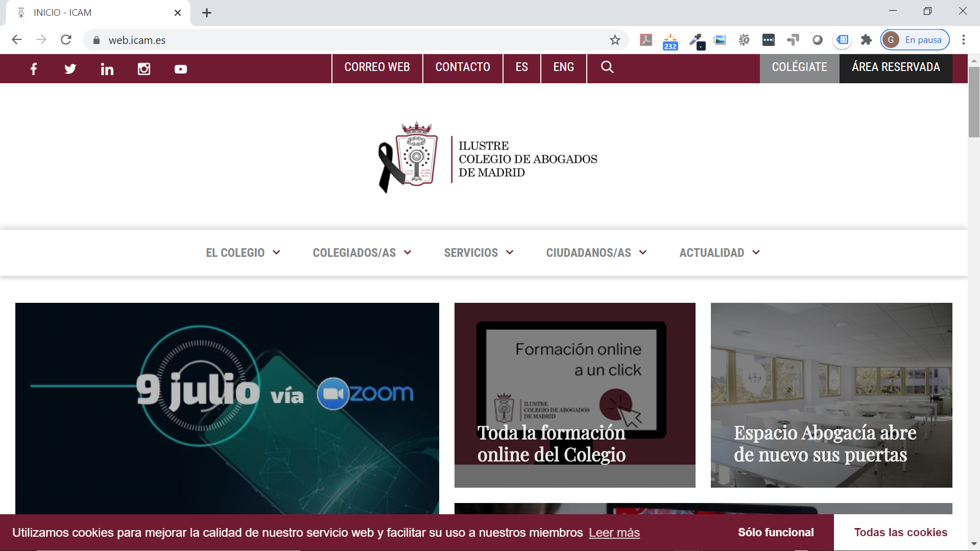Enter the ÁREA RESERVADA
This screenshot has height=551, width=980.
896,68
